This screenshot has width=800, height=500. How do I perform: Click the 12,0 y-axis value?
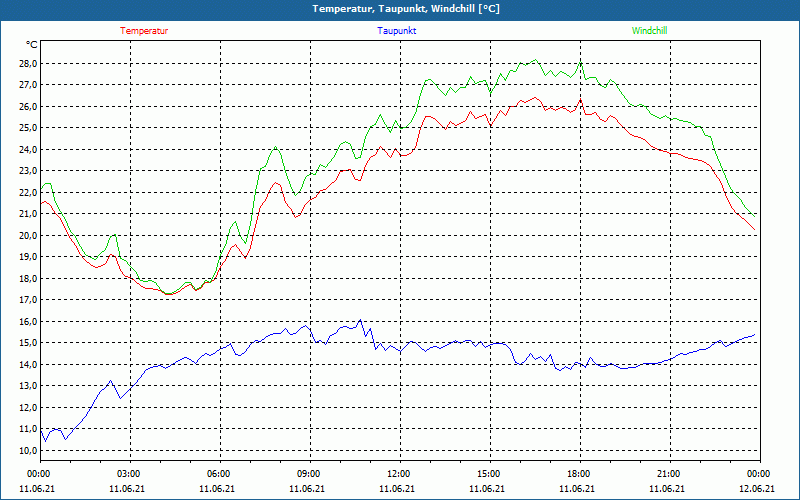point(29,408)
